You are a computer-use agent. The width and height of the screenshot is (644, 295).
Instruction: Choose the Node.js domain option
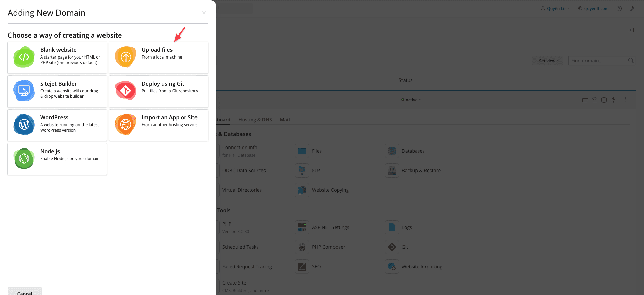pos(57,159)
